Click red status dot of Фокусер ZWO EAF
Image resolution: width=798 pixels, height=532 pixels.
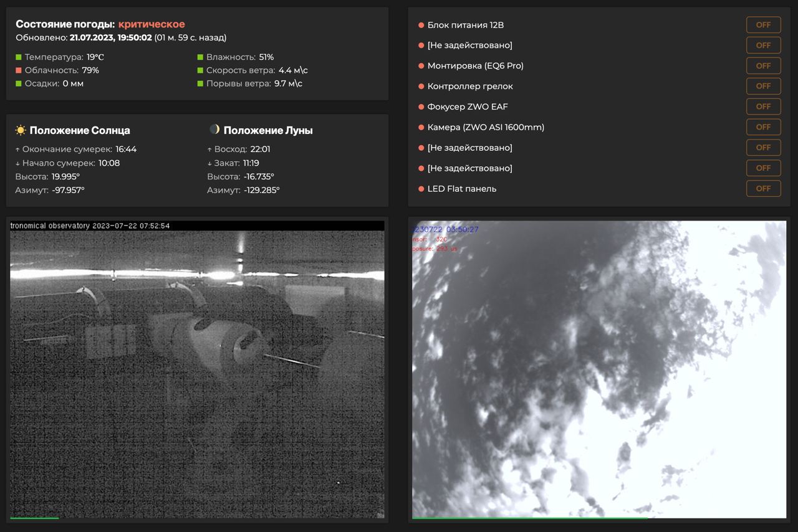421,107
